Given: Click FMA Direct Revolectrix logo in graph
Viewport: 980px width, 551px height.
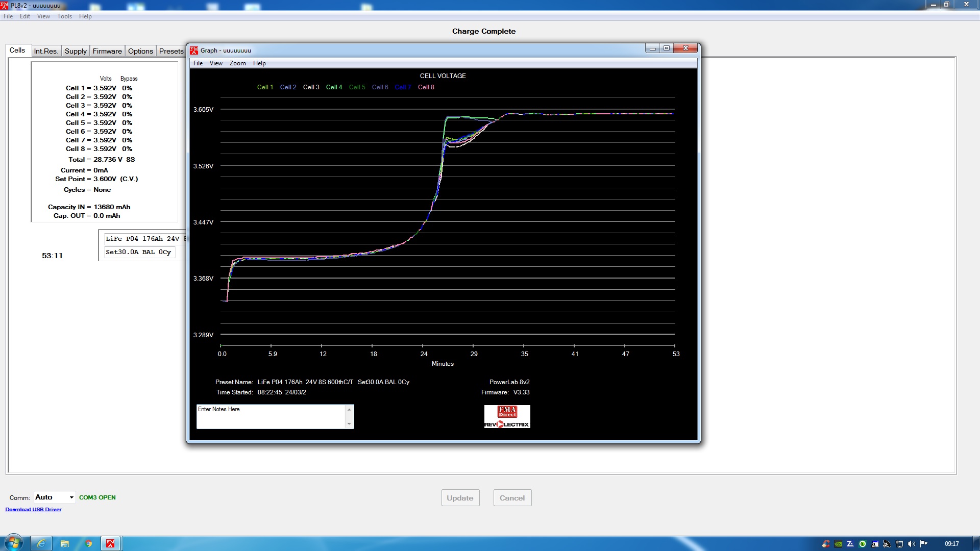Looking at the screenshot, I should [507, 416].
